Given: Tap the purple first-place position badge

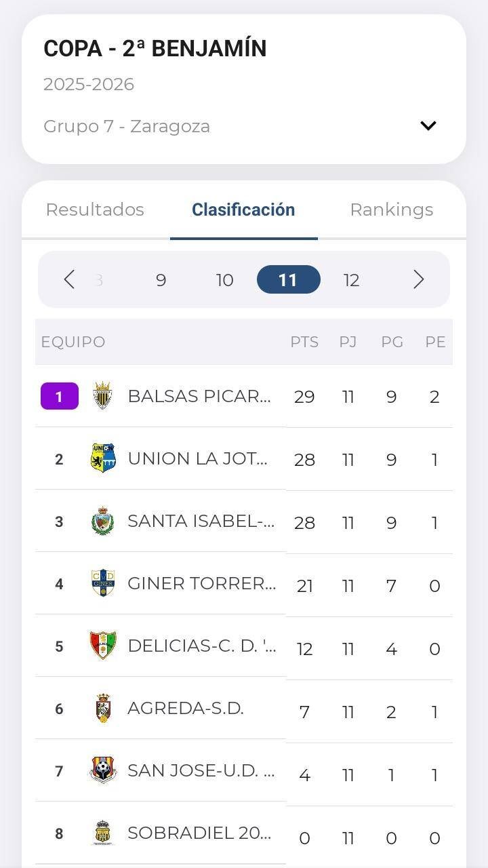Looking at the screenshot, I should pyautogui.click(x=60, y=396).
